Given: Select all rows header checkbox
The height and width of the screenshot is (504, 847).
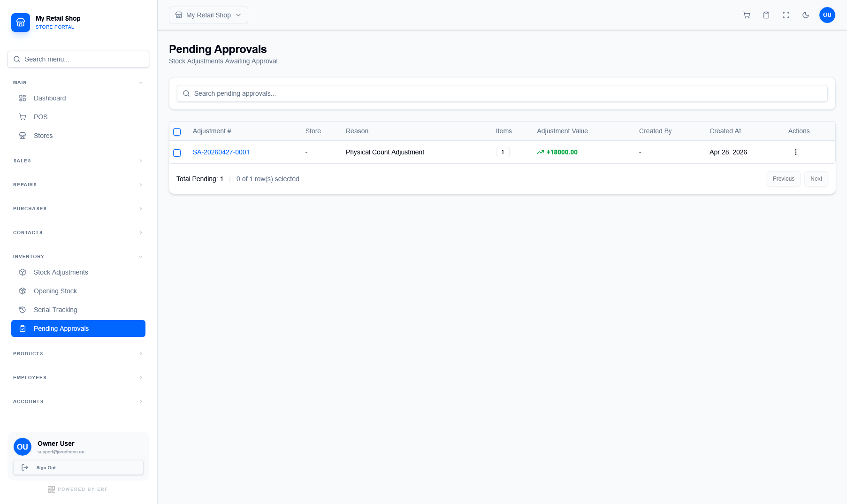Looking at the screenshot, I should (177, 132).
